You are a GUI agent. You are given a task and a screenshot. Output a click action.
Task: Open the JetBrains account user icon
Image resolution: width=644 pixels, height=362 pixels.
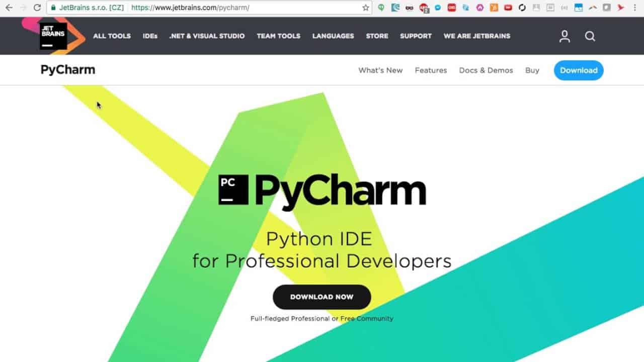[x=565, y=36]
